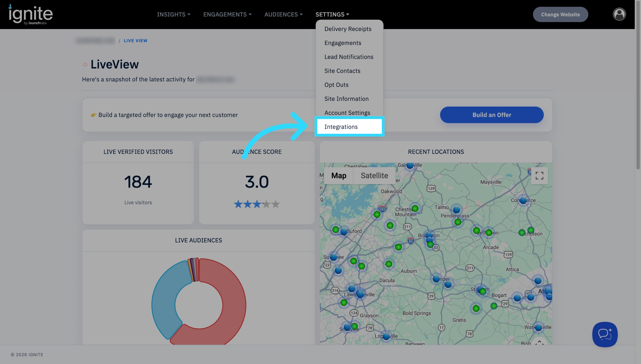
Task: Collapse the Settings dropdown menu
Action: click(332, 14)
